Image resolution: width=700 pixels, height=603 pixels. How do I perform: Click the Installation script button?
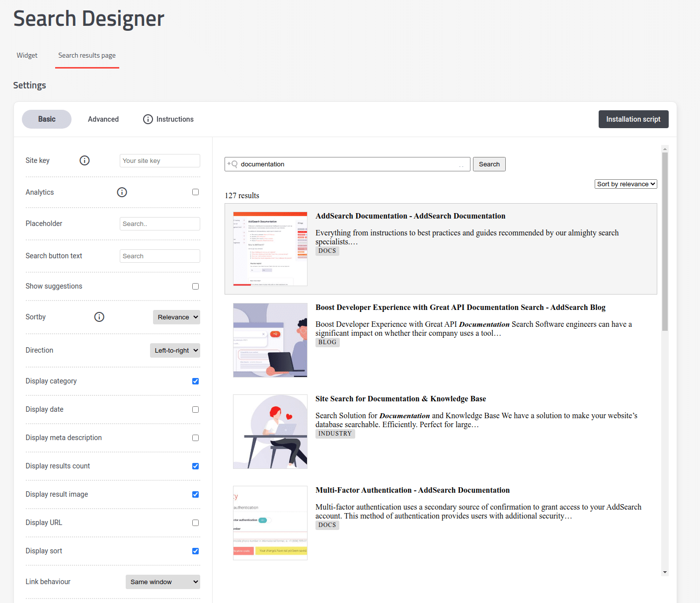tap(633, 119)
